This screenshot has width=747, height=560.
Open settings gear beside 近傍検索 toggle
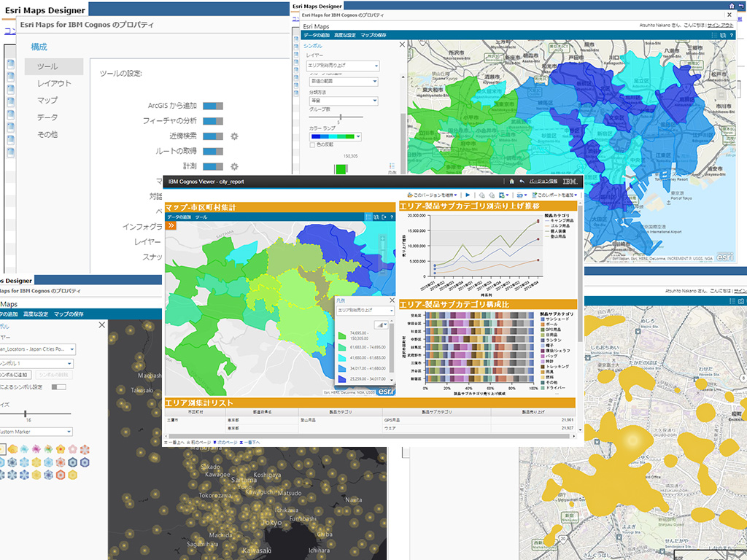click(234, 136)
